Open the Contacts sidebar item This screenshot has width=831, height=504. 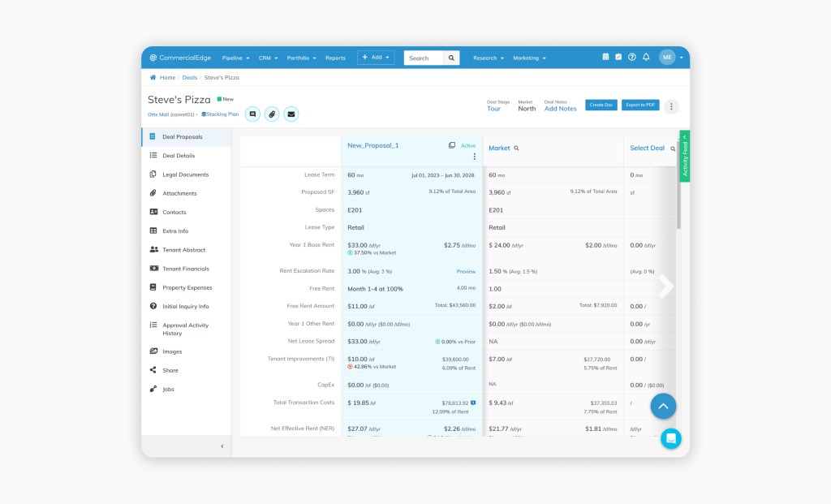click(x=186, y=212)
